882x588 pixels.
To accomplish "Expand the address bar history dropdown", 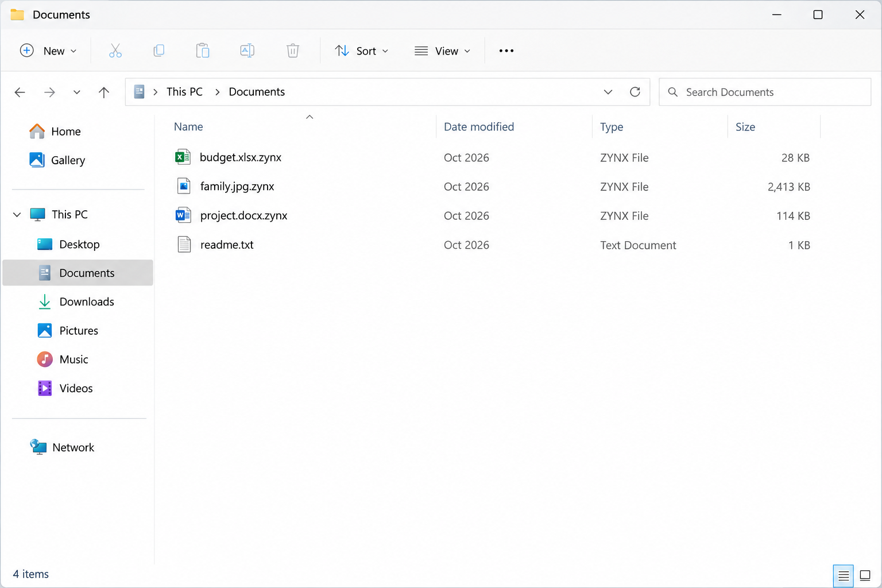I will click(608, 92).
